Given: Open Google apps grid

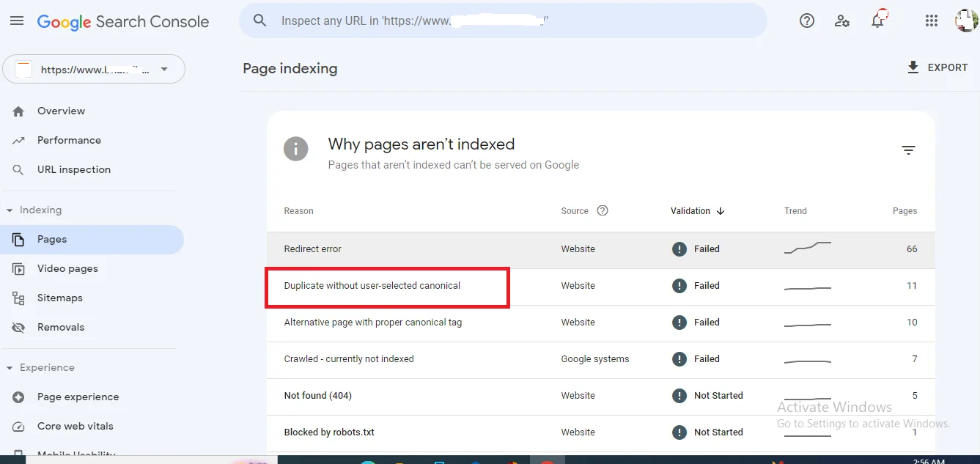Looking at the screenshot, I should coord(932,21).
